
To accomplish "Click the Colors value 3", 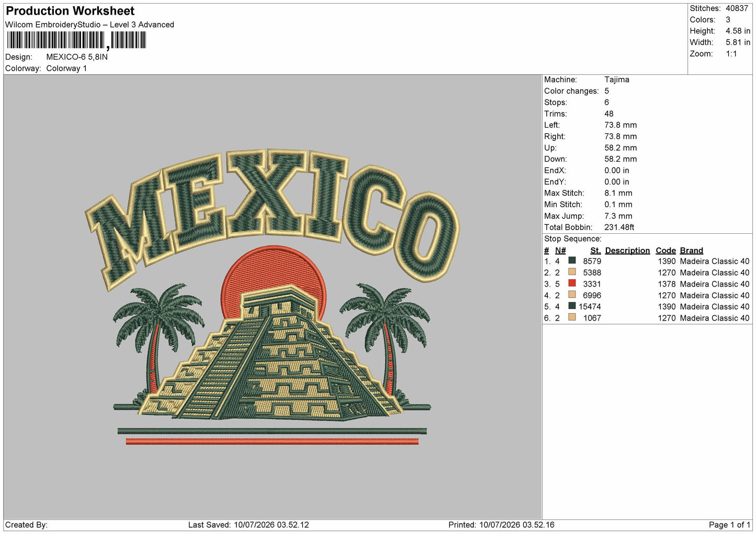I will pyautogui.click(x=728, y=20).
